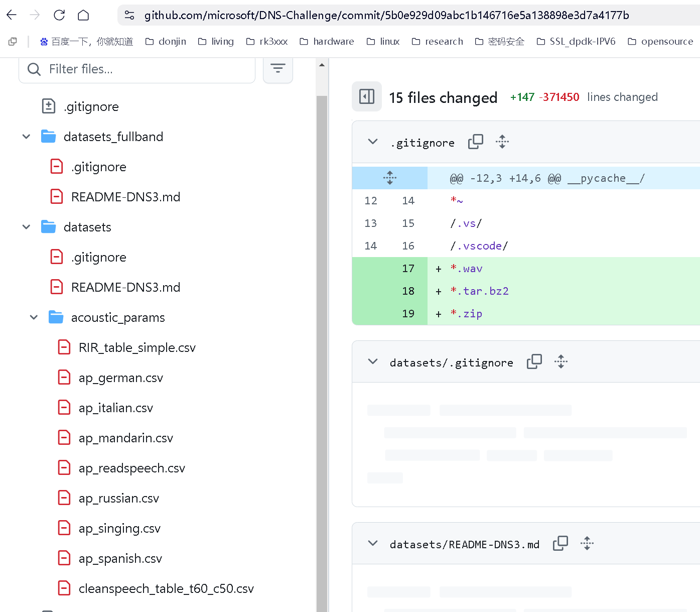Copy the datasets/.gitignore file path

(x=534, y=361)
